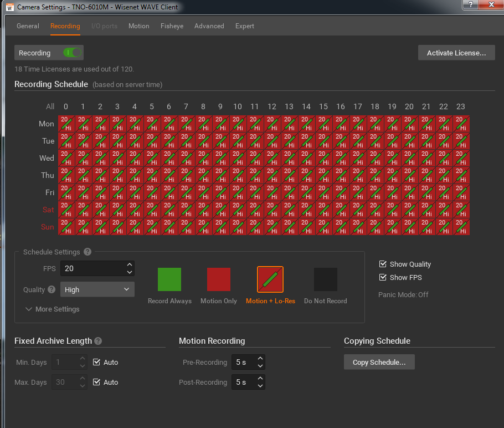Toggle the Min. Days Auto checkbox
Screen dimensions: 504x428
click(x=96, y=363)
